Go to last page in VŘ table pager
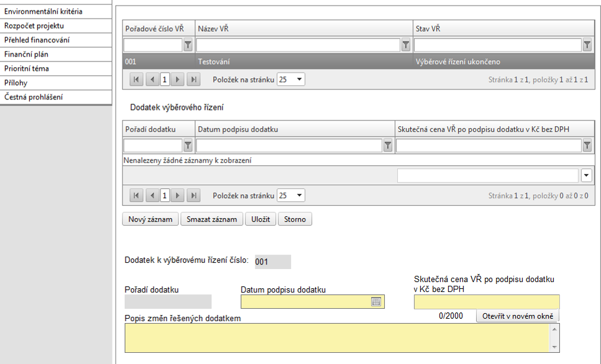The image size is (601, 364). (x=193, y=80)
